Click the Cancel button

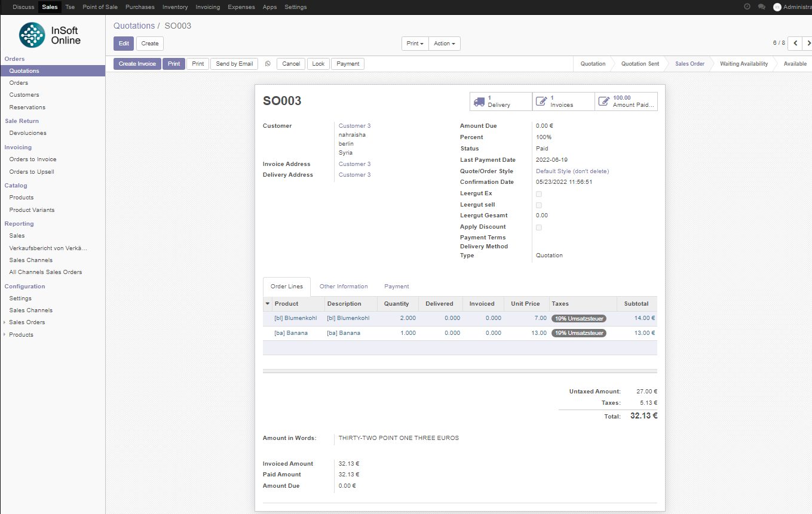click(291, 64)
